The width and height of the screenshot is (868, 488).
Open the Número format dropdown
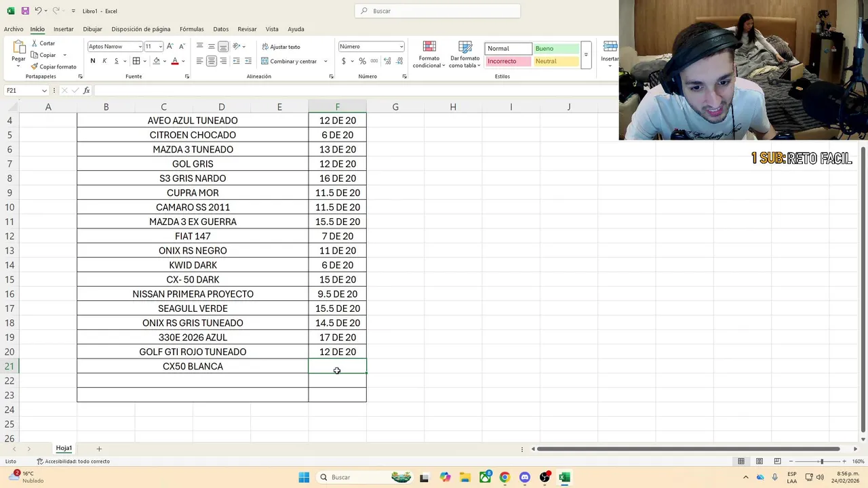coord(401,47)
